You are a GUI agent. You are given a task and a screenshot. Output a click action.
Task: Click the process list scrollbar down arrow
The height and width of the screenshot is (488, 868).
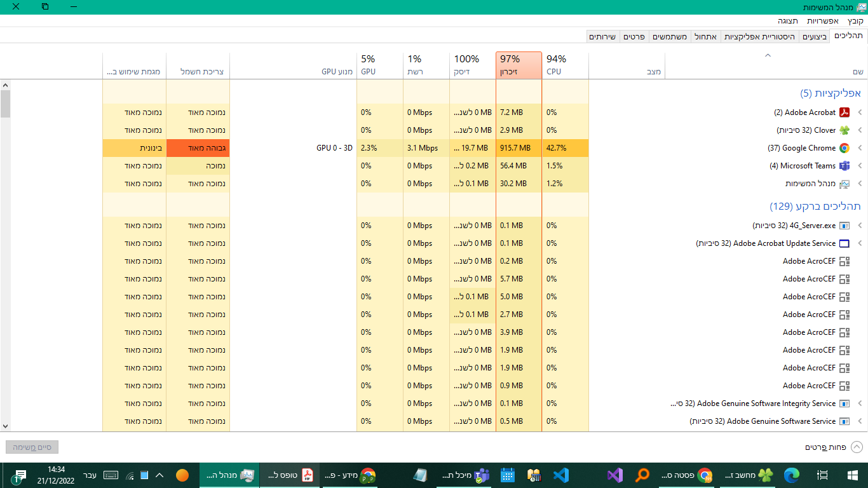coord(5,426)
